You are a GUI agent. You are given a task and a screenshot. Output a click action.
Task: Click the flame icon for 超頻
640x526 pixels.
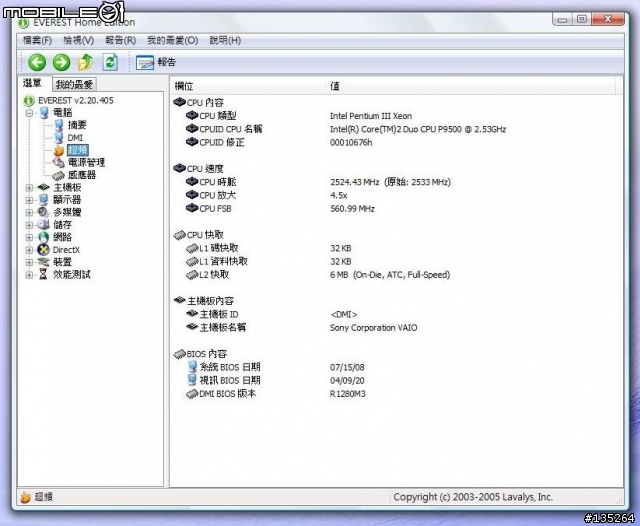59,150
